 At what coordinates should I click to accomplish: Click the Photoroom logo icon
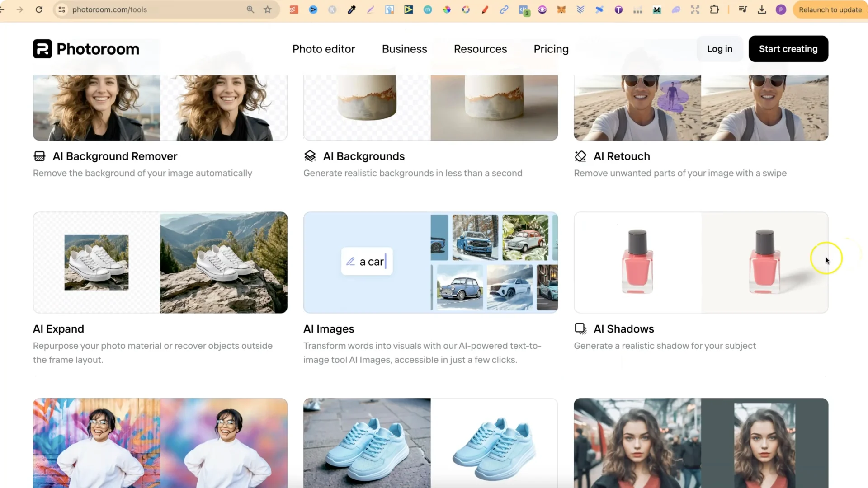tap(42, 49)
